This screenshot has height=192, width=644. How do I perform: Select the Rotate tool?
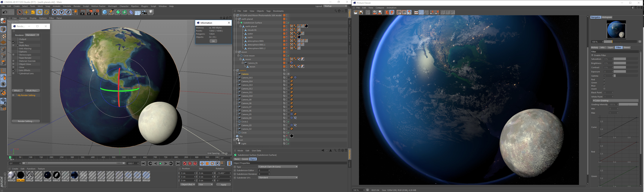pyautogui.click(x=40, y=12)
